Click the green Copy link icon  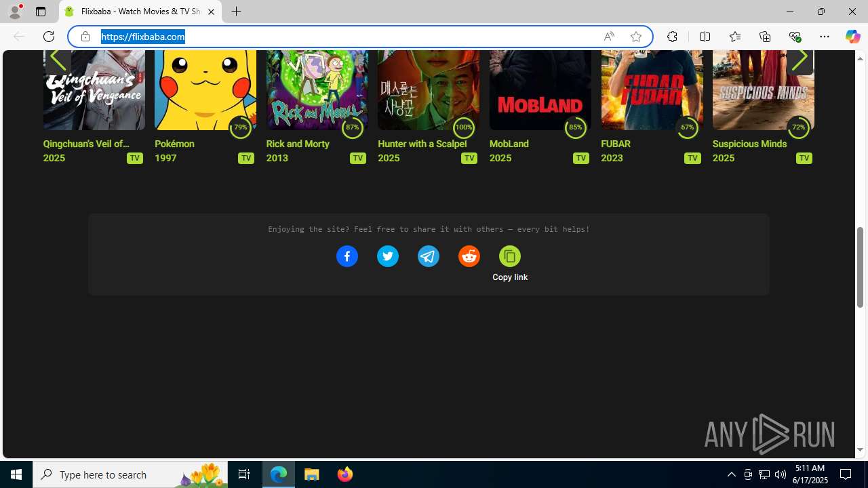pyautogui.click(x=510, y=256)
